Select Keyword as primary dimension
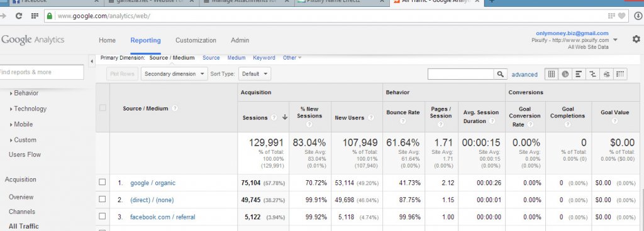 tap(264, 58)
